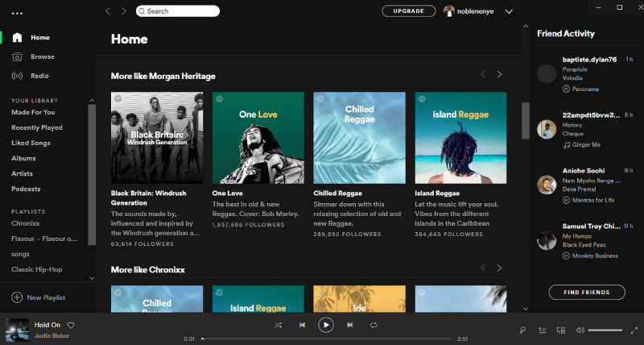Image resolution: width=644 pixels, height=345 pixels.
Task: Click Island Reggae title link
Action: coord(437,193)
